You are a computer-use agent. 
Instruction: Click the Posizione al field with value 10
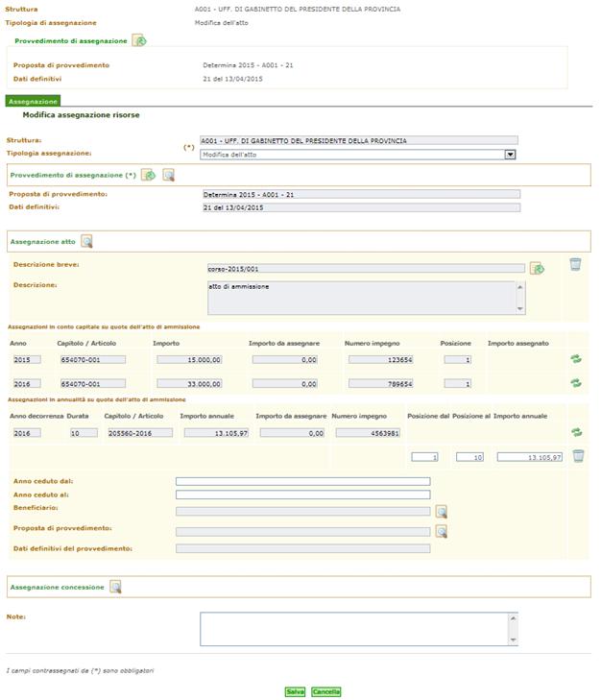click(469, 457)
